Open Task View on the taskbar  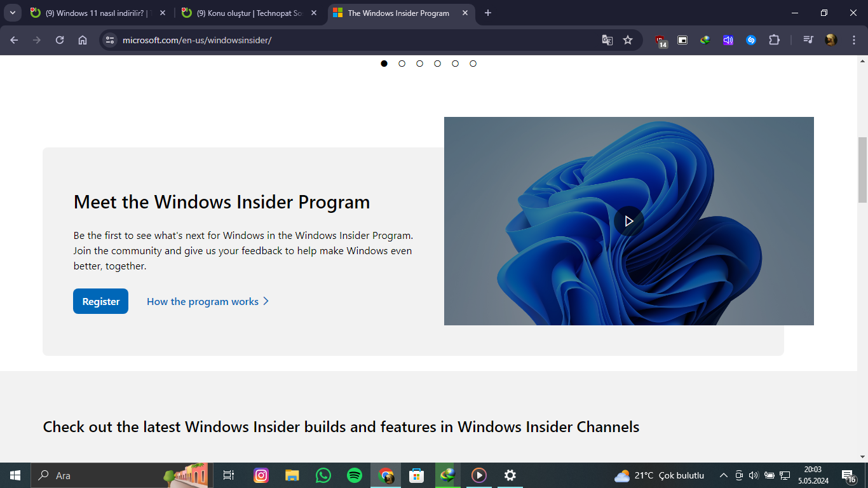[229, 475]
